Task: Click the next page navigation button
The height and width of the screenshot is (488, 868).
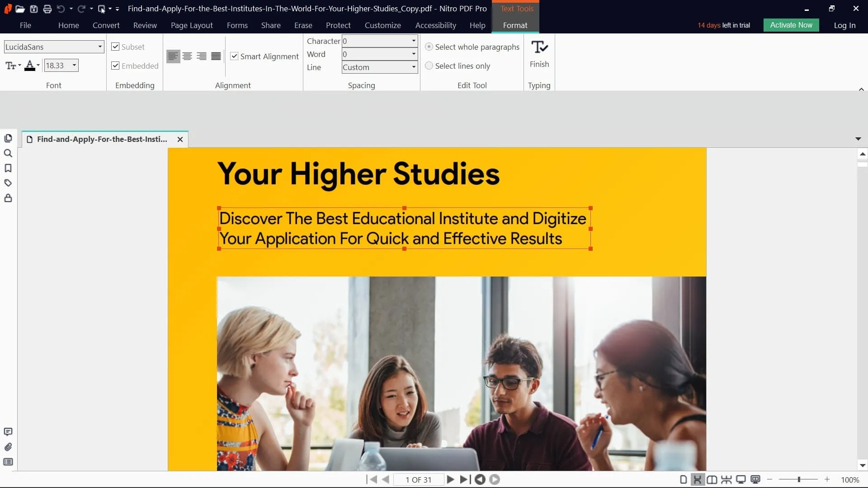Action: click(x=451, y=479)
